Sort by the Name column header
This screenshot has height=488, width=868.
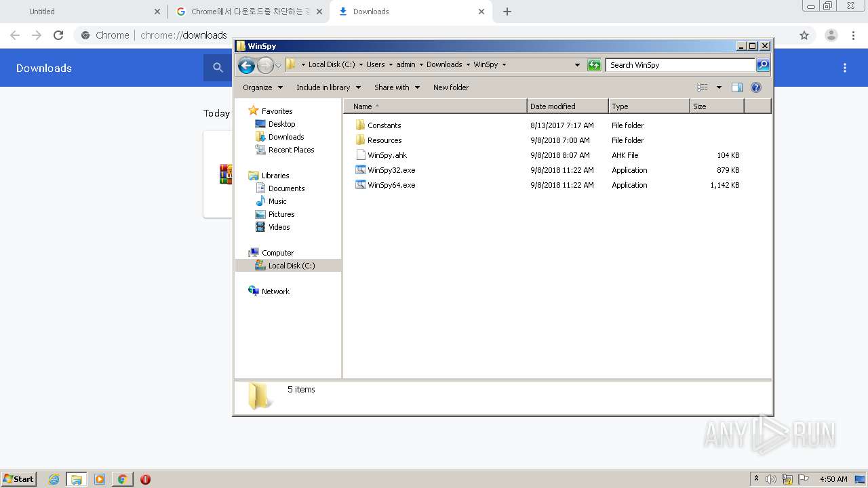coord(435,106)
